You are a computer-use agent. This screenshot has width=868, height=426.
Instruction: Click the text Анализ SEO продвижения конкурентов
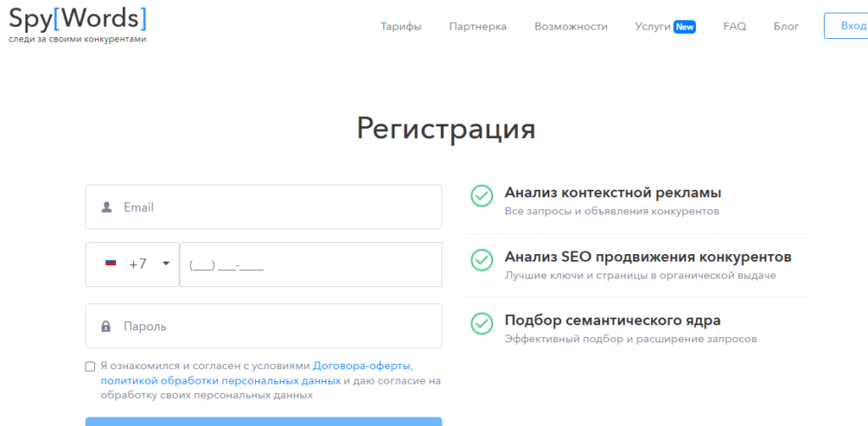click(648, 257)
